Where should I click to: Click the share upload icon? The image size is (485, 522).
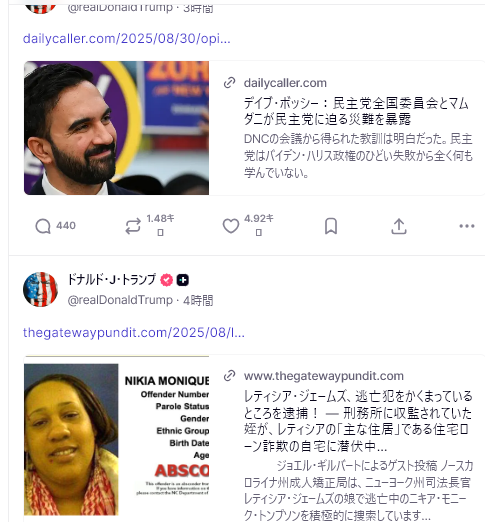click(399, 226)
